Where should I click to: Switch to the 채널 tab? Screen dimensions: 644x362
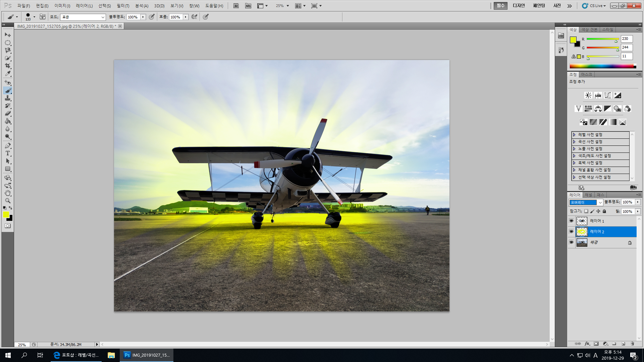588,195
